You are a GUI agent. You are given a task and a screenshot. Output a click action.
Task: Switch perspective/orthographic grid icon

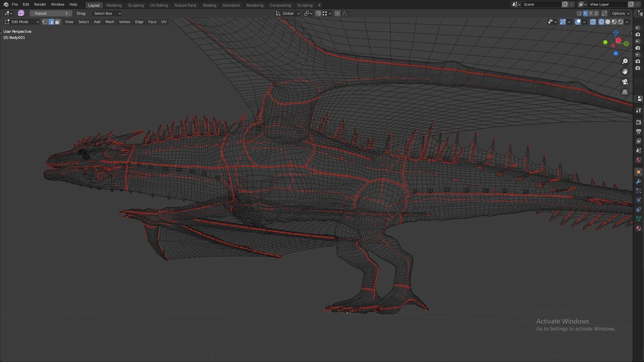point(625,92)
